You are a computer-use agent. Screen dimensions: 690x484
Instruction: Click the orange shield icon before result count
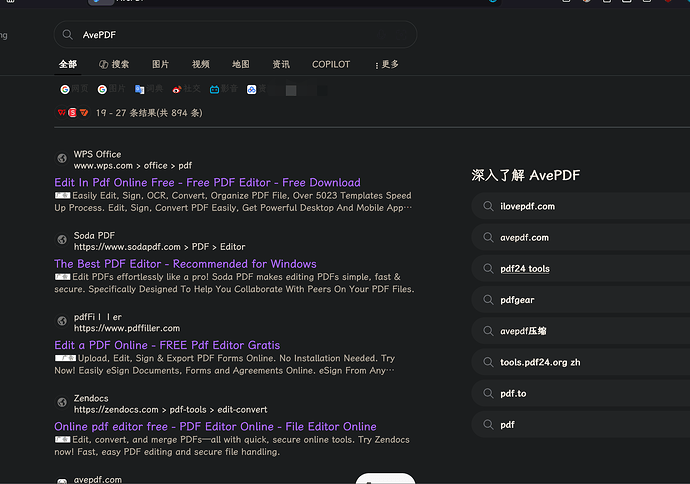point(84,113)
